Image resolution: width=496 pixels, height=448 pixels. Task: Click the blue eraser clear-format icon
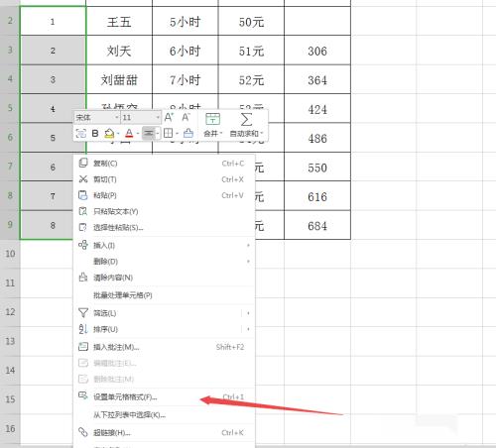[x=188, y=133]
